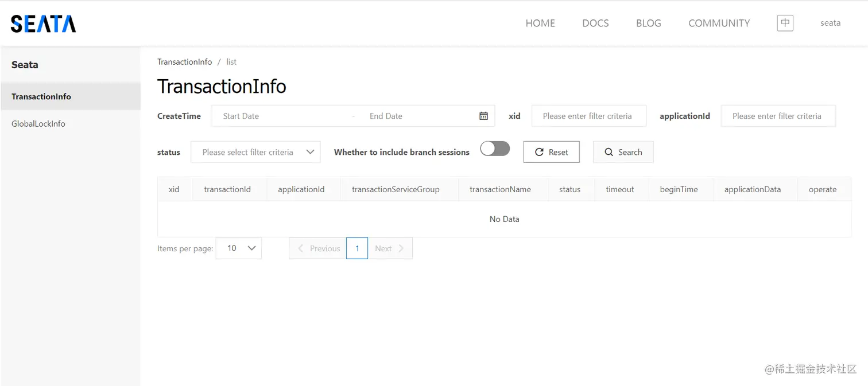868x386 pixels.
Task: Click the Seata sidebar heading
Action: (x=25, y=65)
